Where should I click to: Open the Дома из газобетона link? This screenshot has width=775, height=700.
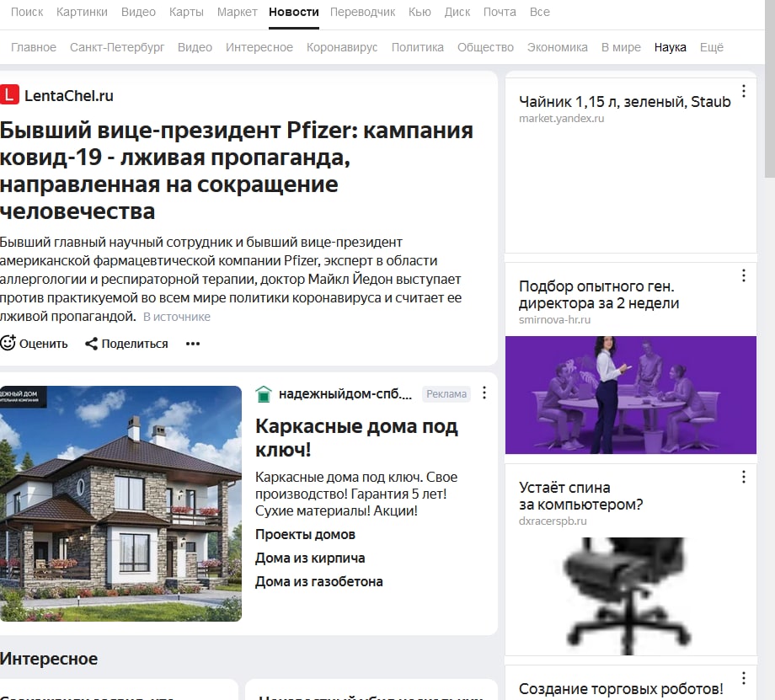pyautogui.click(x=318, y=581)
